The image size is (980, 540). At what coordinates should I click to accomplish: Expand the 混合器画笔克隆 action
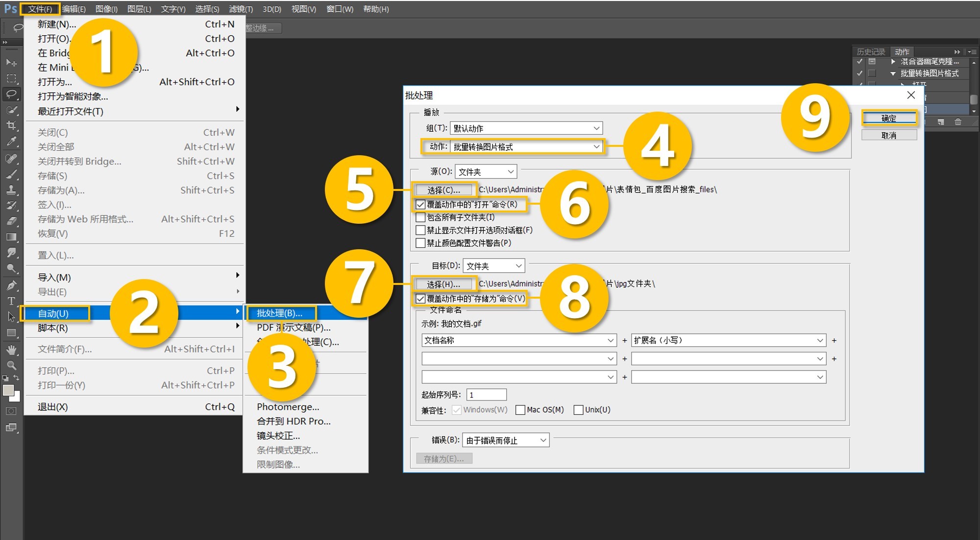[x=893, y=62]
